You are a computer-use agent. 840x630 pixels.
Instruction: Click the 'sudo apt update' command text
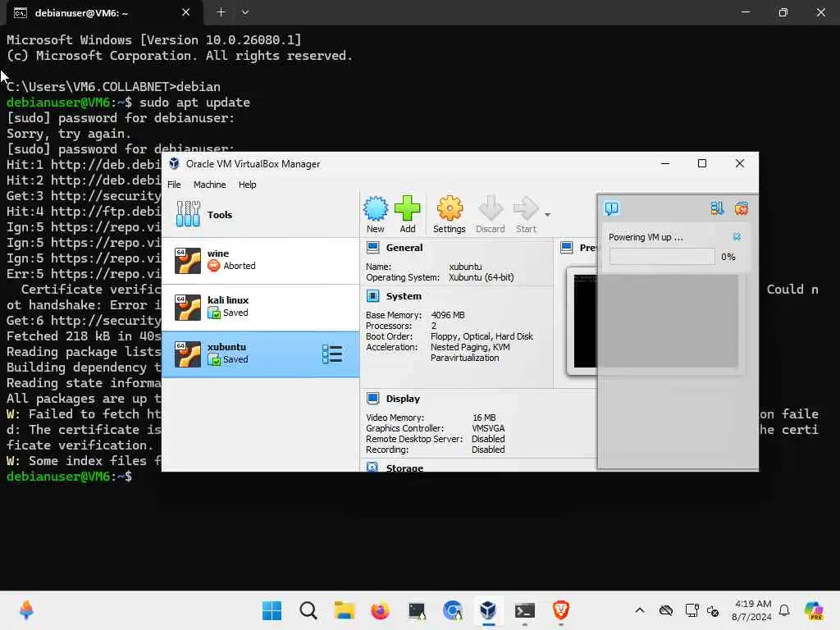click(194, 103)
